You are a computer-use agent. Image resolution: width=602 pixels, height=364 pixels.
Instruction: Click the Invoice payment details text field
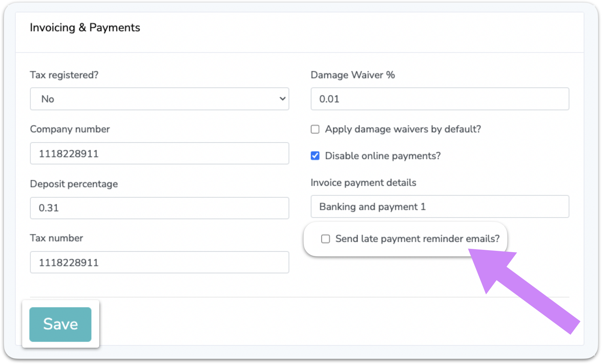(x=440, y=206)
